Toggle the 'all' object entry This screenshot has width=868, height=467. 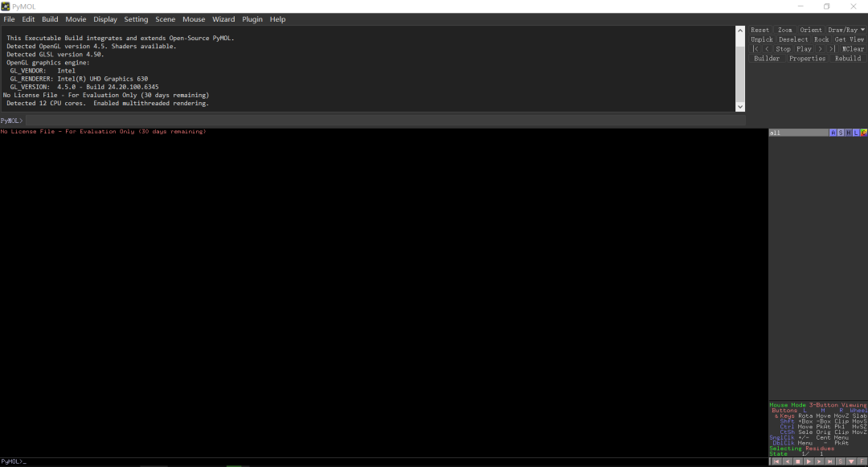click(x=798, y=133)
